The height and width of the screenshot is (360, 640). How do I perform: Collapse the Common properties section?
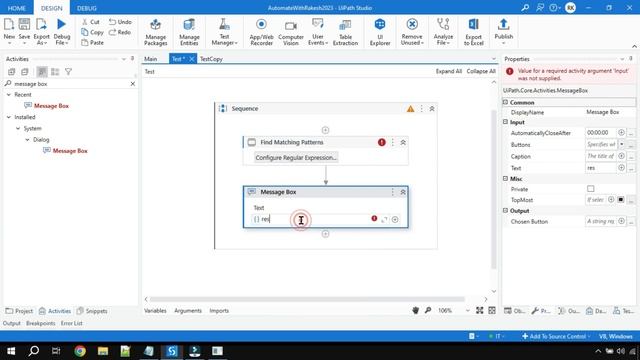[505, 102]
